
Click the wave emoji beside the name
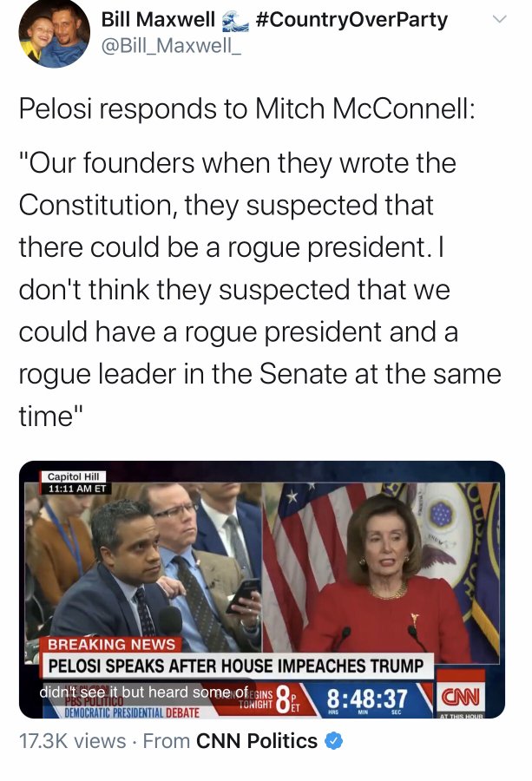click(235, 21)
